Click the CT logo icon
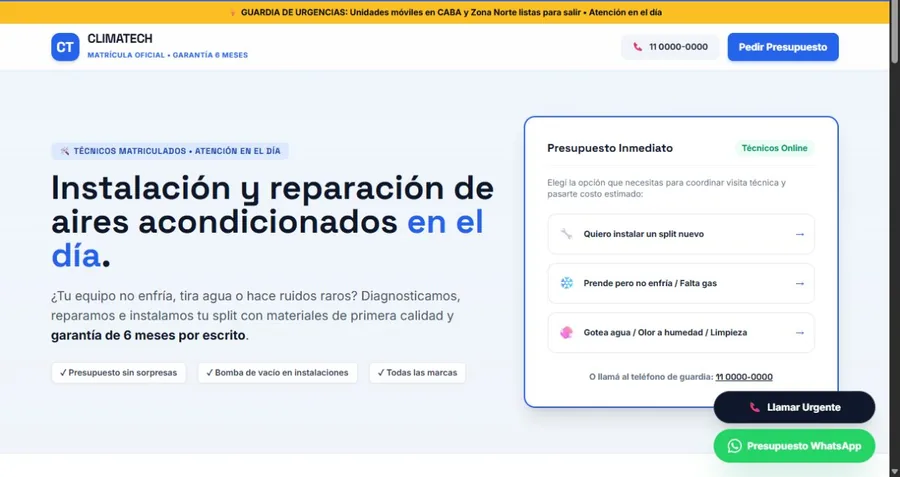This screenshot has width=900, height=477. [65, 47]
